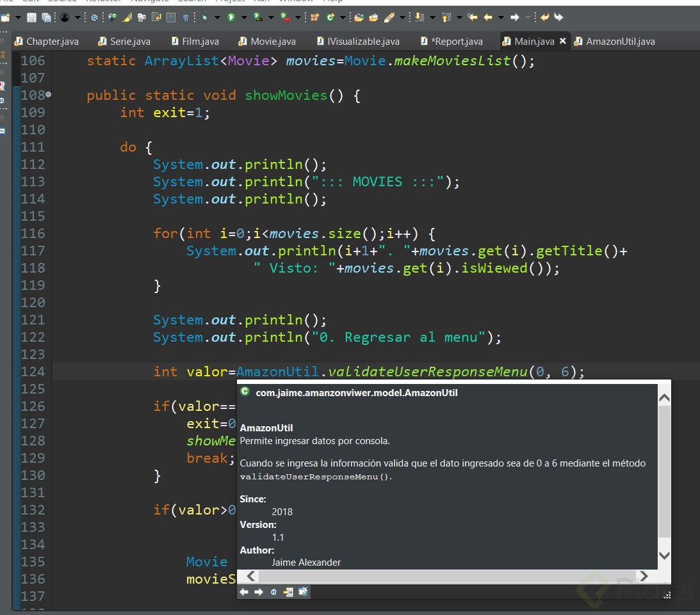The width and height of the screenshot is (700, 615).
Task: Expand the New file dropdown arrow
Action: click(x=17, y=18)
